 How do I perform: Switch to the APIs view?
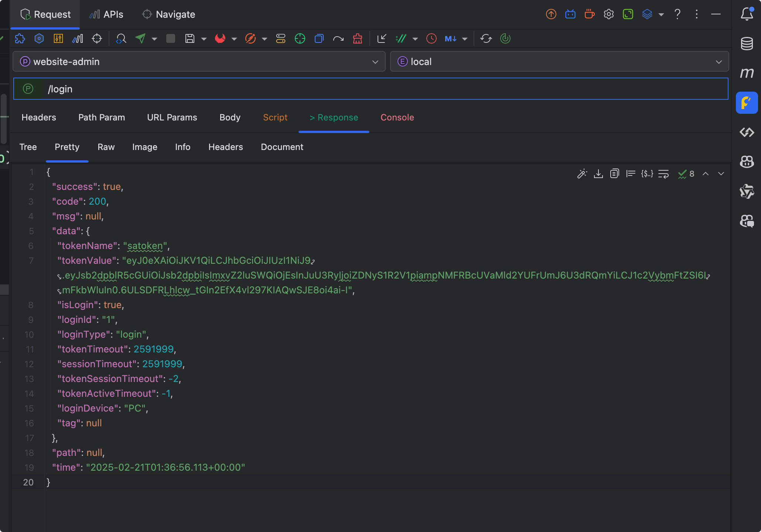click(x=106, y=14)
